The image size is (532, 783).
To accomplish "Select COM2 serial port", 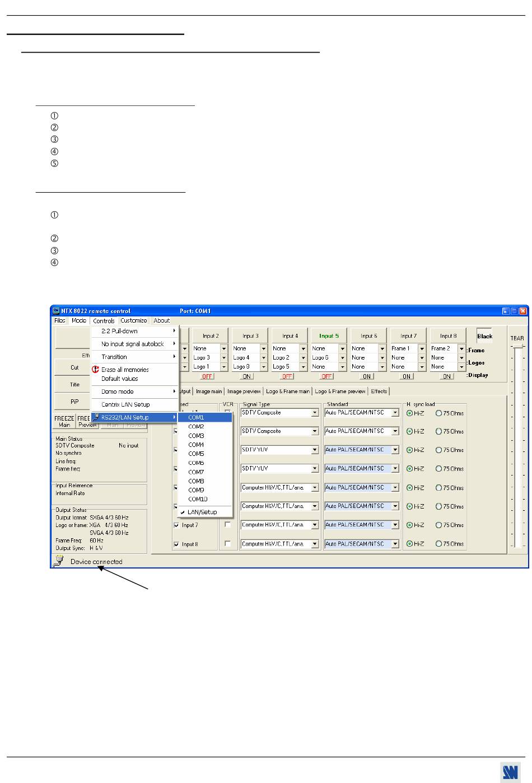I will pos(204,426).
